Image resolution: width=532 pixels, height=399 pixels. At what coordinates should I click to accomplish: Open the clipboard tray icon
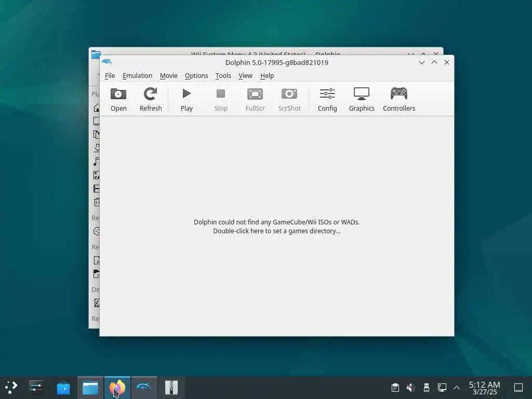[395, 388]
